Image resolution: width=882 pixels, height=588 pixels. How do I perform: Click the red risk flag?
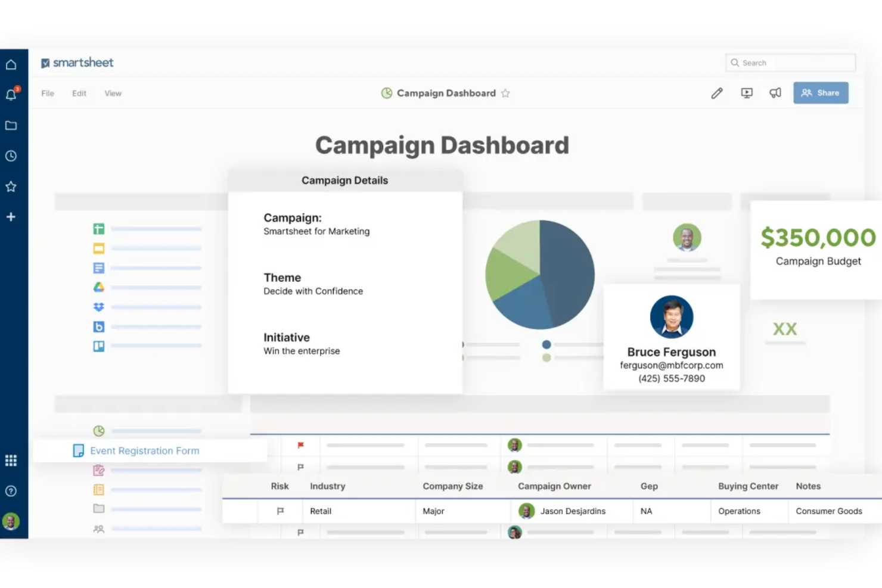pyautogui.click(x=300, y=445)
